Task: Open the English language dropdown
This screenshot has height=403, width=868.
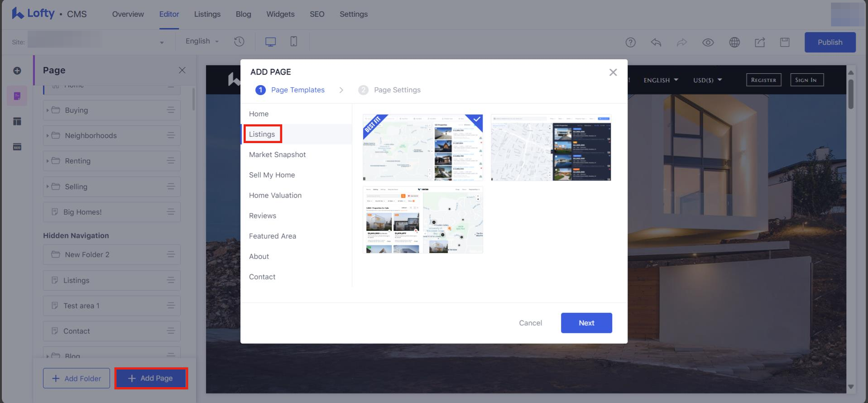Action: click(x=202, y=41)
